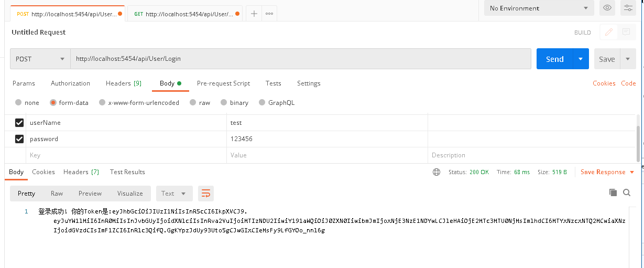The height and width of the screenshot is (268, 644).
Task: Uncheck the password row checkbox
Action: (x=19, y=139)
